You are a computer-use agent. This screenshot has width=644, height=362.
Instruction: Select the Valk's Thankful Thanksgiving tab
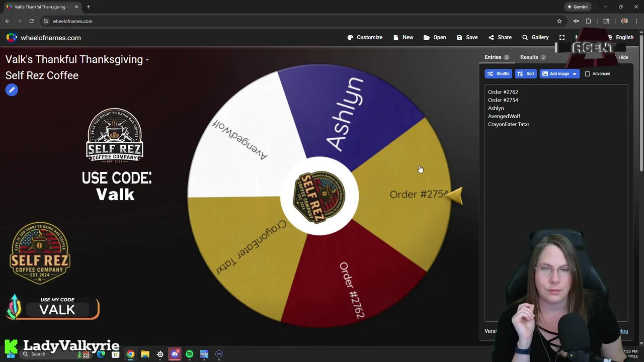pyautogui.click(x=42, y=7)
